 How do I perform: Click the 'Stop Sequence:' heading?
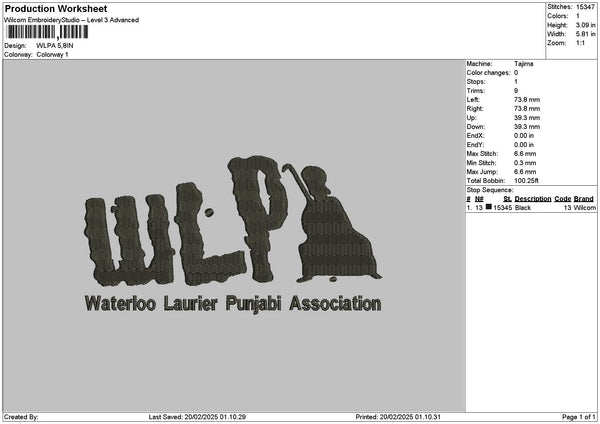click(490, 190)
